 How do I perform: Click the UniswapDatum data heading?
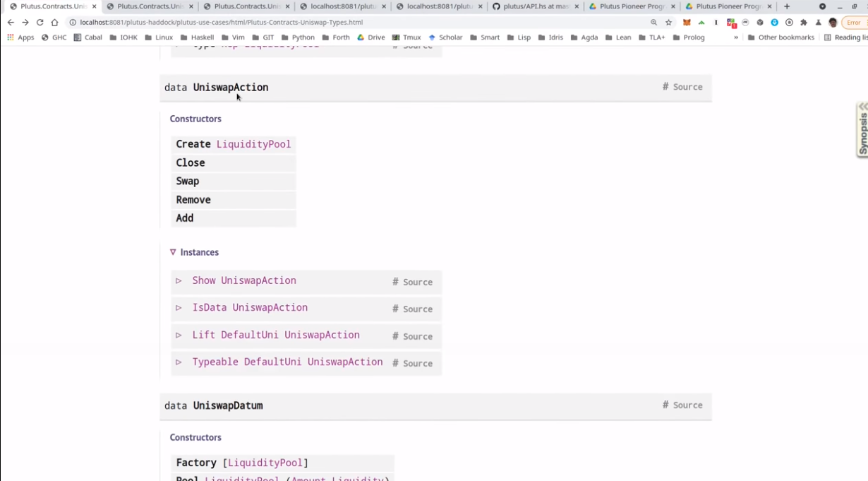tap(228, 406)
